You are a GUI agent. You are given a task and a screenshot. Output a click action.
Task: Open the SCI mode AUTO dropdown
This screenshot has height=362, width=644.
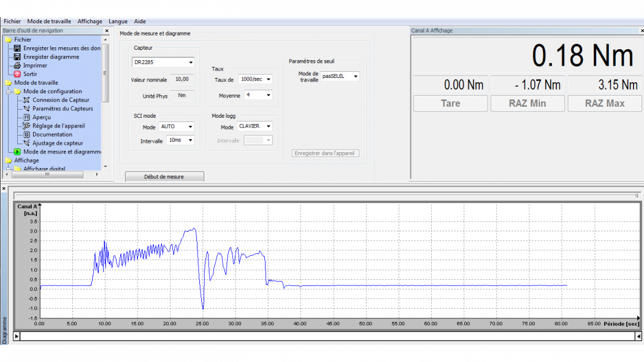[x=190, y=127]
